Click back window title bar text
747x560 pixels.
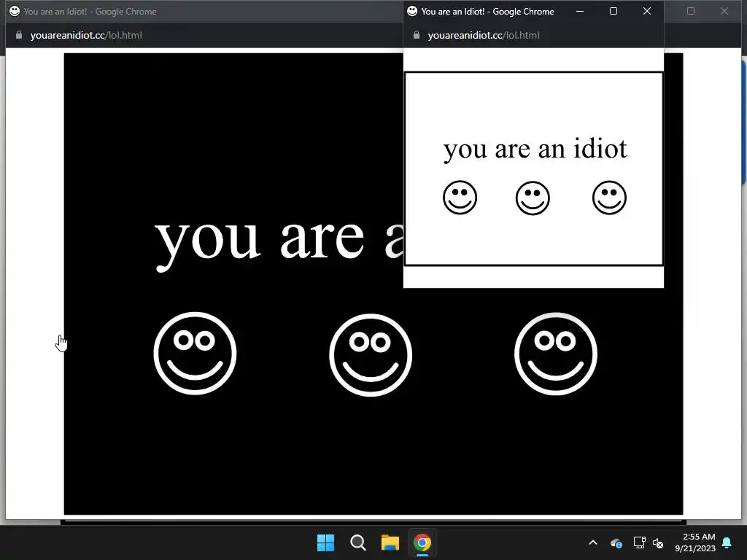(x=90, y=12)
